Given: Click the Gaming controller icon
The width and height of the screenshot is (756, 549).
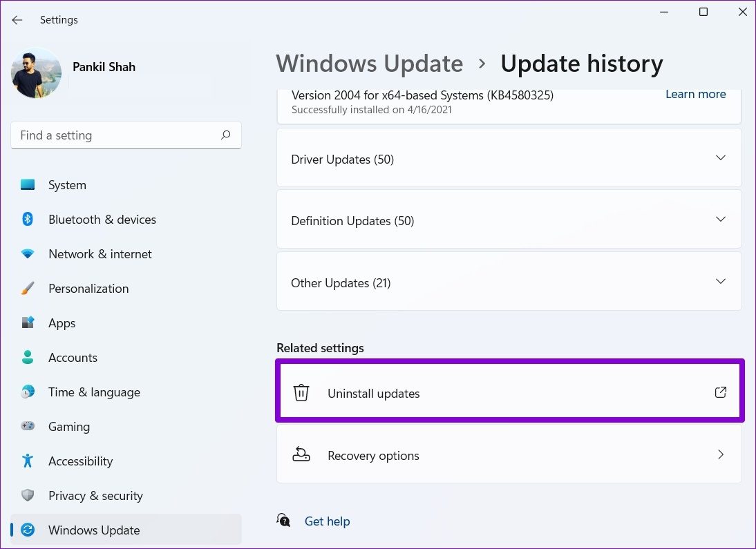Looking at the screenshot, I should tap(28, 427).
